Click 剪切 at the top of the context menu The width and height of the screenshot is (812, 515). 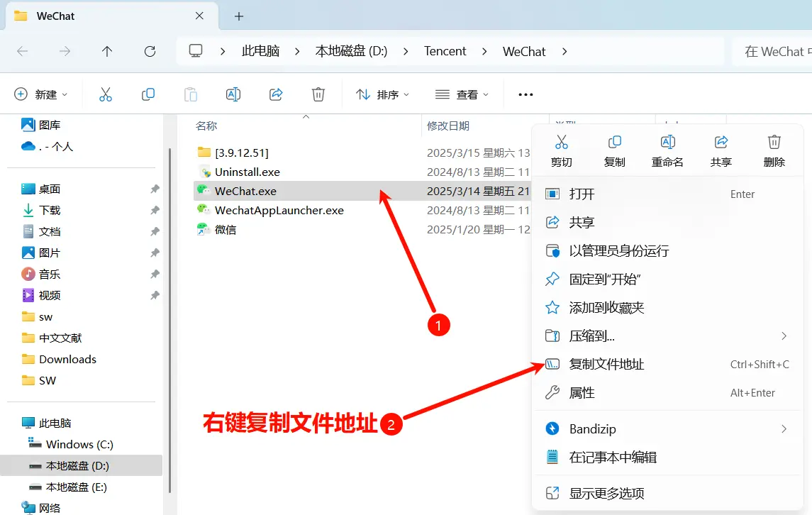pos(562,151)
